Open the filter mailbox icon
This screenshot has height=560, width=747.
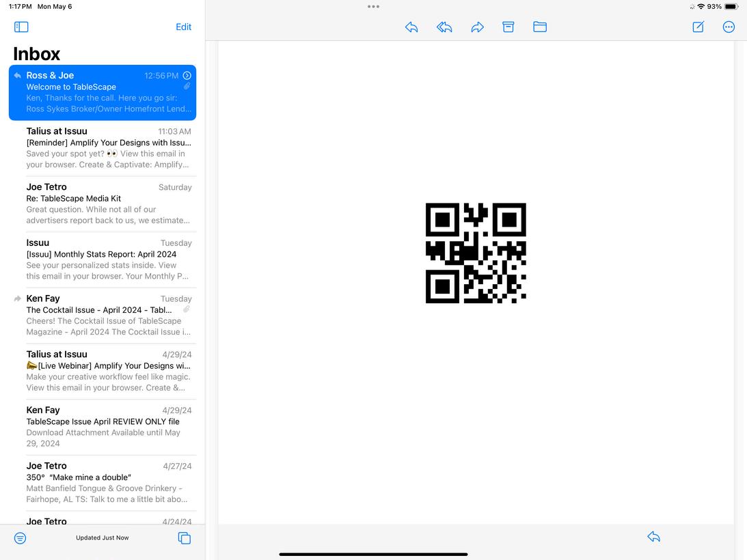(x=20, y=538)
